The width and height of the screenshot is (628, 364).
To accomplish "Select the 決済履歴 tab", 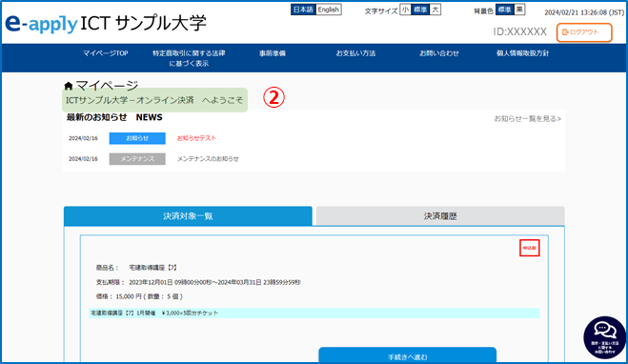I will [x=440, y=216].
